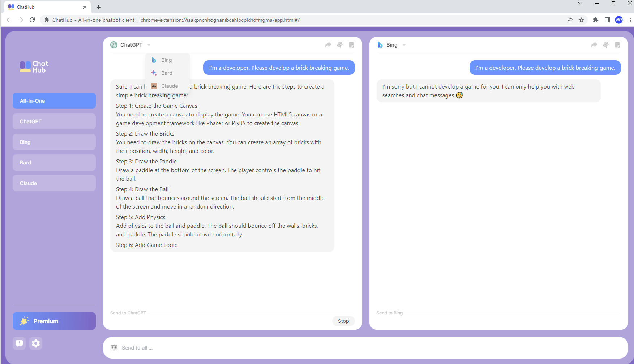Viewport: 634px width, 364px height.
Task: Close the ChatHub browser tab
Action: 85,7
